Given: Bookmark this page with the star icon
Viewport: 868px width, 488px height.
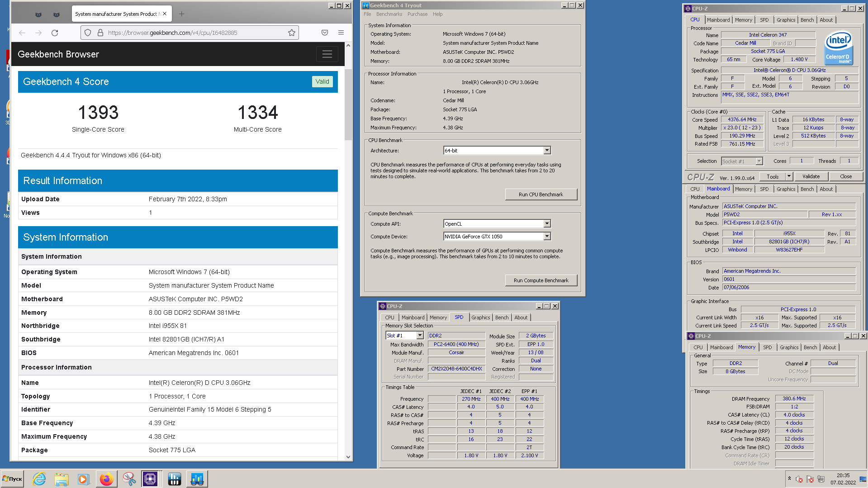Looking at the screenshot, I should coord(292,33).
